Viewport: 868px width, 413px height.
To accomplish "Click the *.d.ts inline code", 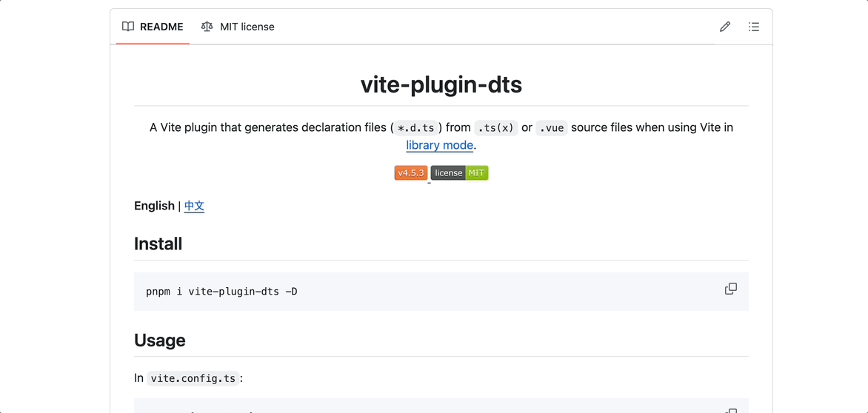I will [416, 127].
